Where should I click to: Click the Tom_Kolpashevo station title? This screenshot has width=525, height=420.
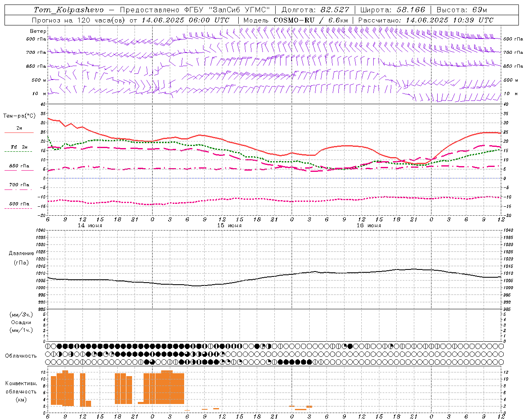coord(68,10)
